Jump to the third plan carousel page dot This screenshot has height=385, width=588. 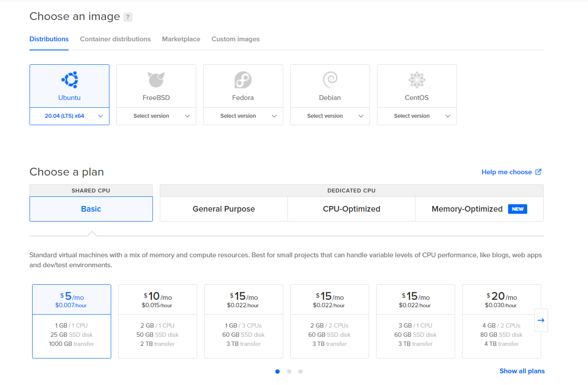coord(301,372)
